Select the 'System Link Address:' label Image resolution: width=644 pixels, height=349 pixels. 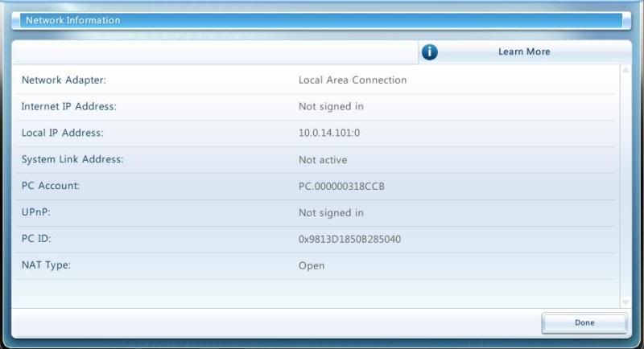pos(72,159)
